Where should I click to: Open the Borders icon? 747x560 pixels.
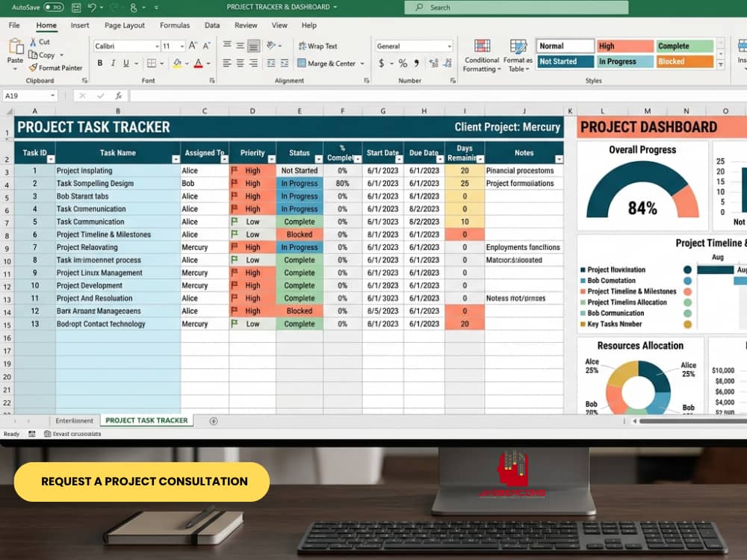click(152, 63)
